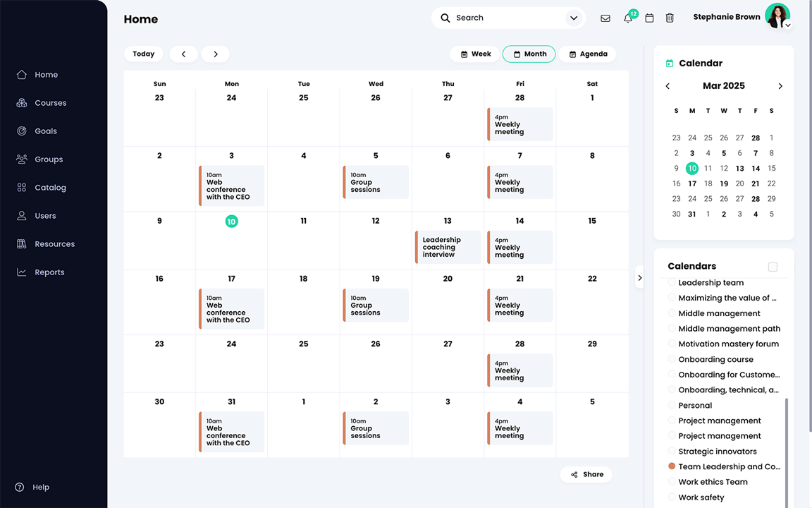The image size is (812, 508).
Task: Select the Goals icon in the sidebar
Action: click(x=22, y=131)
